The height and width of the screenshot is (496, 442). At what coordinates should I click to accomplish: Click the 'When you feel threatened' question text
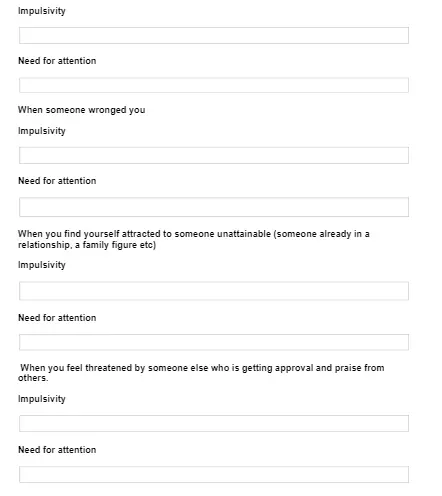(201, 373)
